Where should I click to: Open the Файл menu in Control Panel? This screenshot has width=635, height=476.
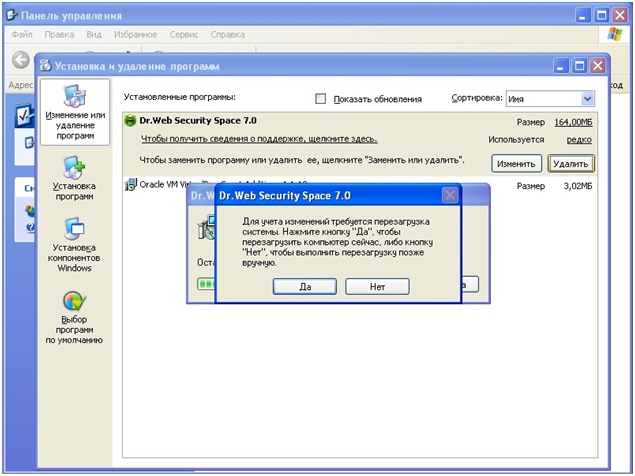pyautogui.click(x=22, y=34)
